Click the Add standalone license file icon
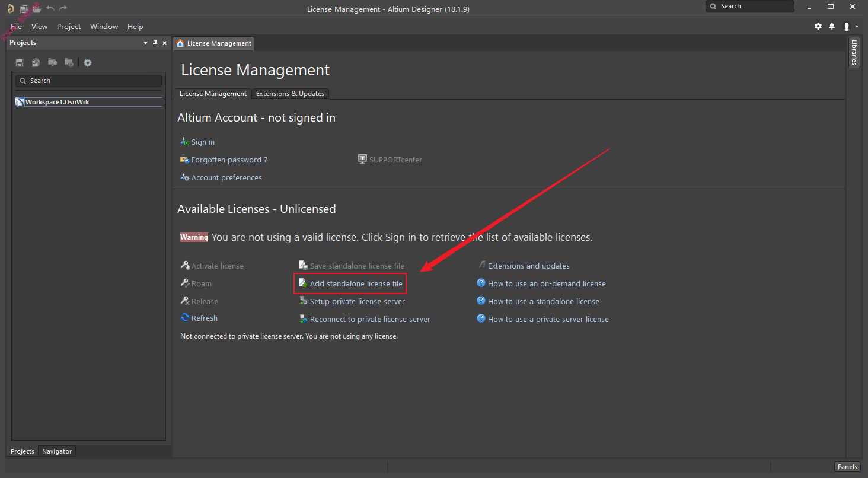 (303, 283)
